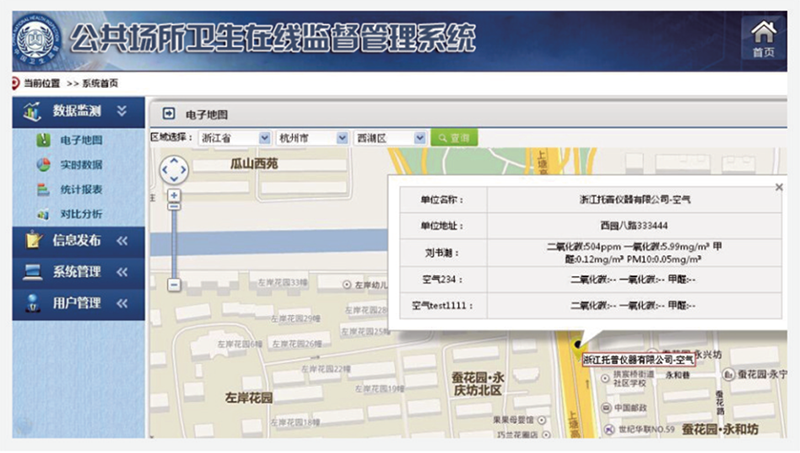The image size is (800, 453).
Task: Click the 统计报表 bar chart icon
Action: pyautogui.click(x=43, y=189)
